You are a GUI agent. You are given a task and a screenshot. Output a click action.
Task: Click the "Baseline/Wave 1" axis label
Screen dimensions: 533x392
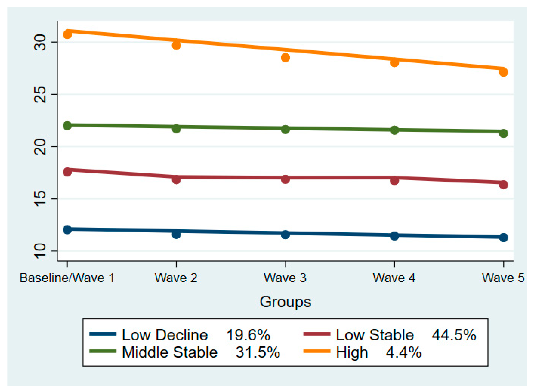[67, 278]
